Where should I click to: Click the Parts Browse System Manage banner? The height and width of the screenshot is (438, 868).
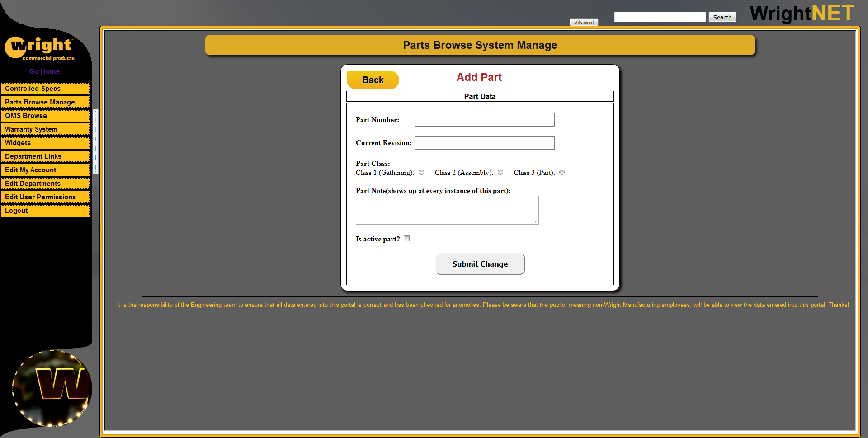coord(480,45)
